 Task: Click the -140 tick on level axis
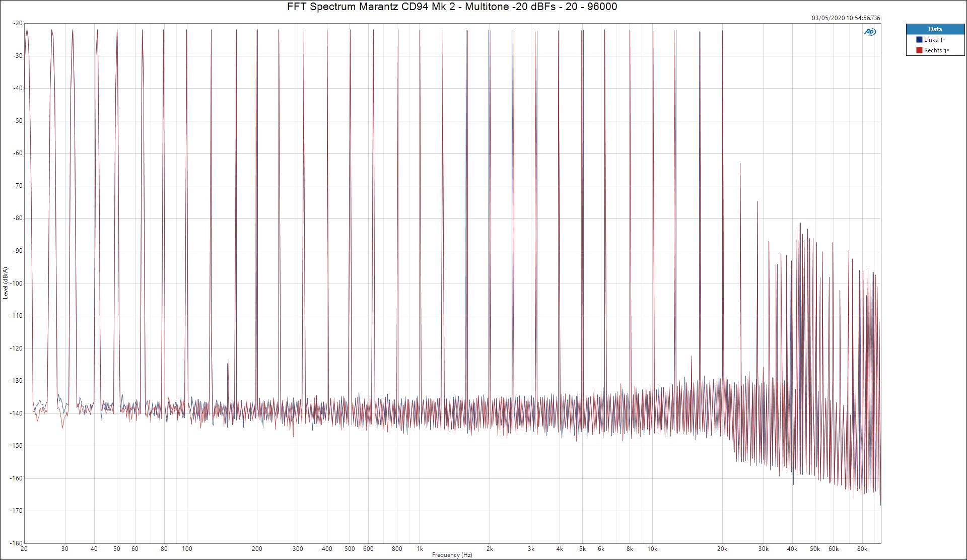click(x=16, y=413)
